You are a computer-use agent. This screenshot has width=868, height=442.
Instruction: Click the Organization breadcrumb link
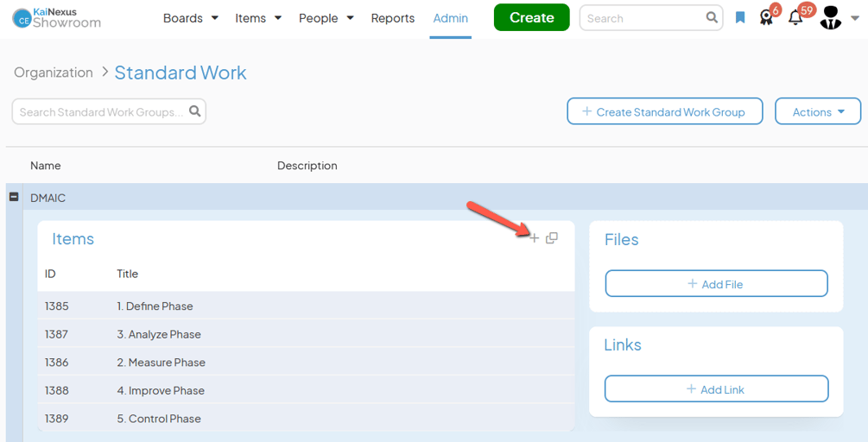click(54, 73)
